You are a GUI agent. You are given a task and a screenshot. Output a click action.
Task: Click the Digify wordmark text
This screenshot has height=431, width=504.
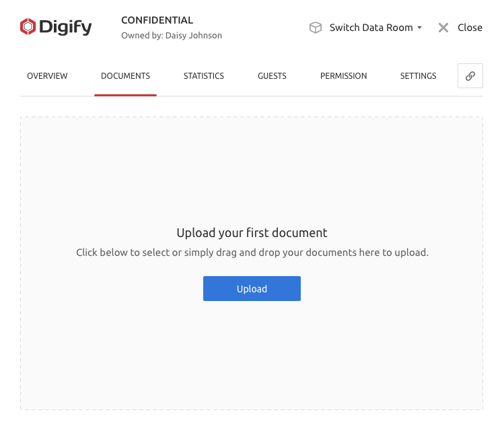click(x=65, y=28)
